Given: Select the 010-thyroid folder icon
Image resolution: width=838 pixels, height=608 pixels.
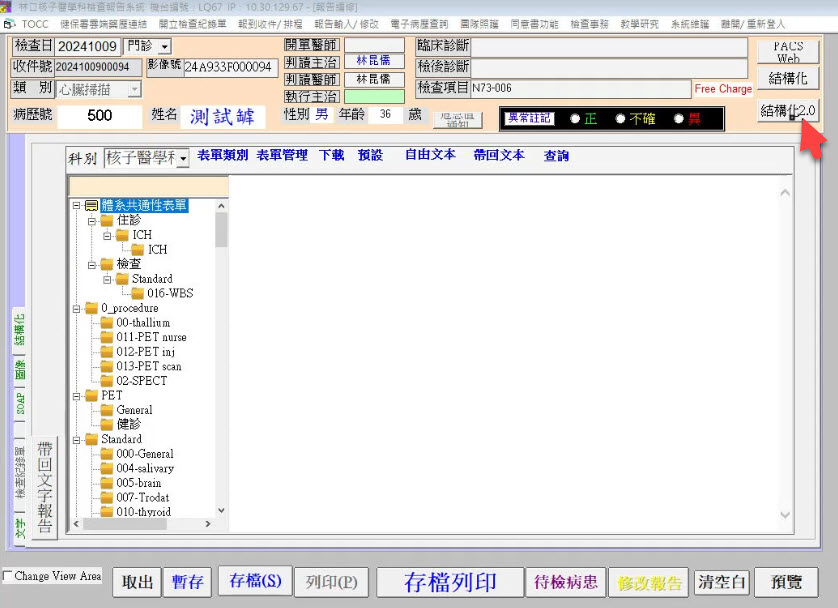Looking at the screenshot, I should tap(107, 512).
